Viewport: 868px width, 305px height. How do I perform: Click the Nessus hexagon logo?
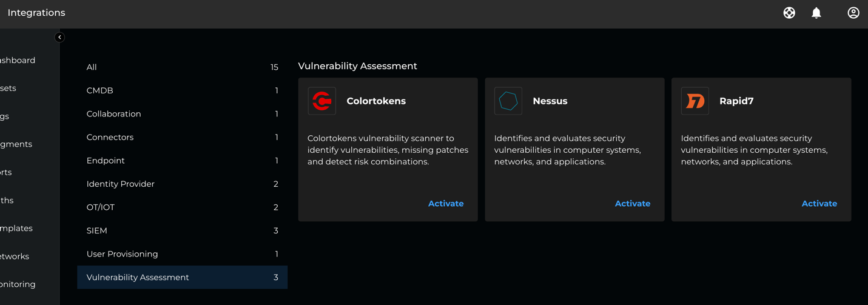508,101
